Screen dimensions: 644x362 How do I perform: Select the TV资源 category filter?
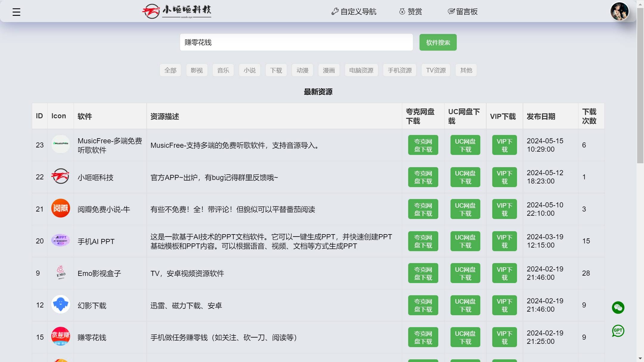click(x=436, y=70)
